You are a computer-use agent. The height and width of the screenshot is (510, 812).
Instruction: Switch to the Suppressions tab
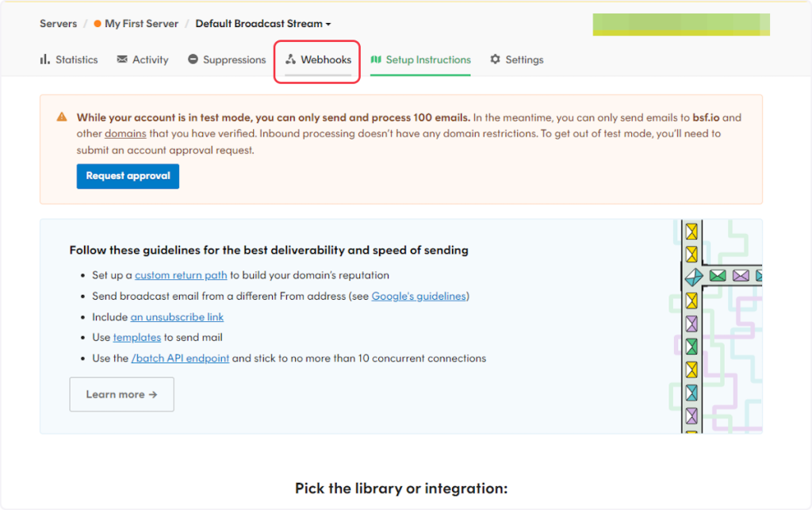pyautogui.click(x=234, y=59)
